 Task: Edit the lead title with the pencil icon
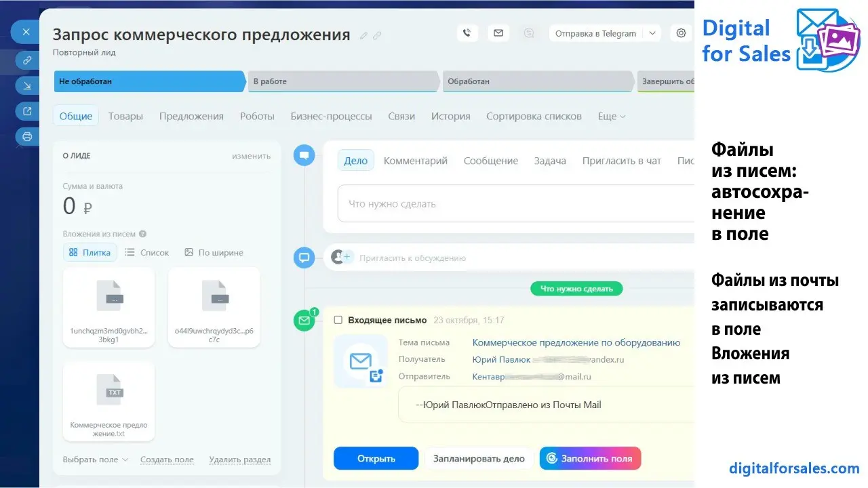coord(364,35)
